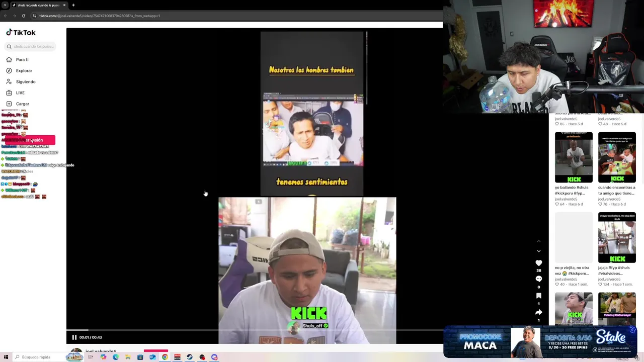Share the video with the arrow icon
The width and height of the screenshot is (644, 362).
(539, 312)
